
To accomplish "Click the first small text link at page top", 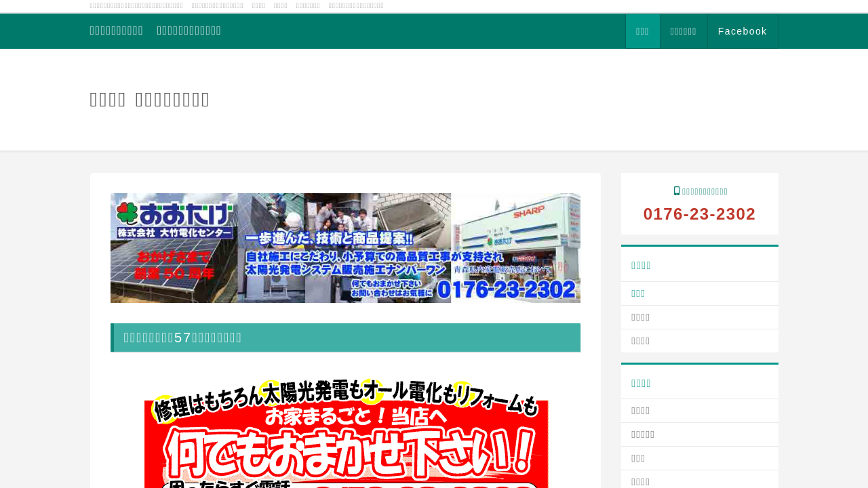I will (x=136, y=5).
